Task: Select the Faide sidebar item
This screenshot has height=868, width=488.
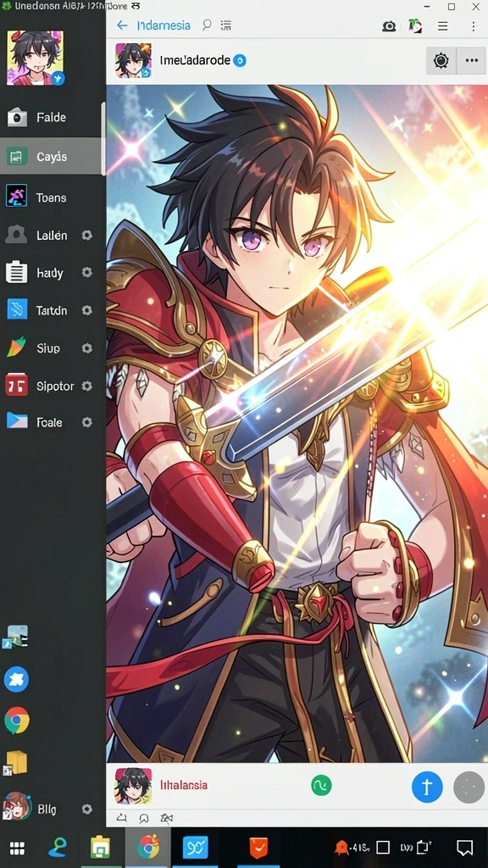Action: [x=51, y=117]
